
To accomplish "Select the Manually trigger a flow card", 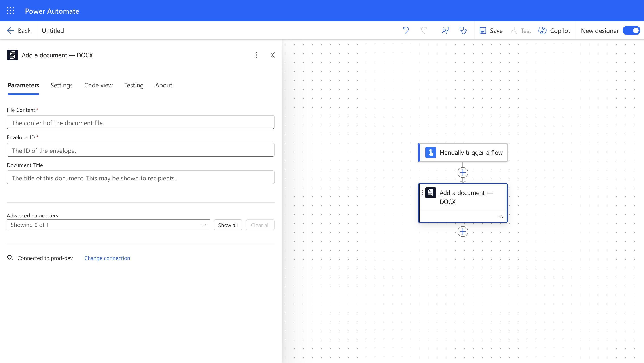I will click(x=463, y=152).
